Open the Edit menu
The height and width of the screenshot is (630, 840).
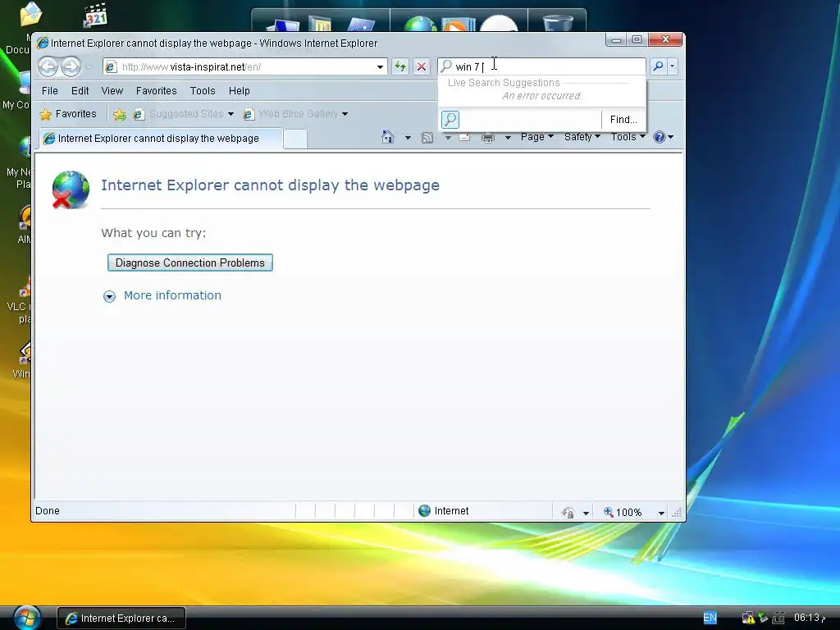80,90
